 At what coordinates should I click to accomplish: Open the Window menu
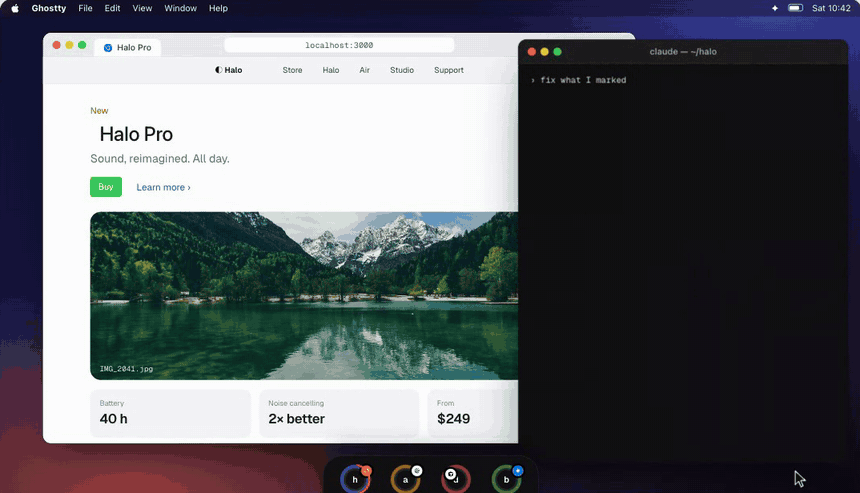point(180,8)
